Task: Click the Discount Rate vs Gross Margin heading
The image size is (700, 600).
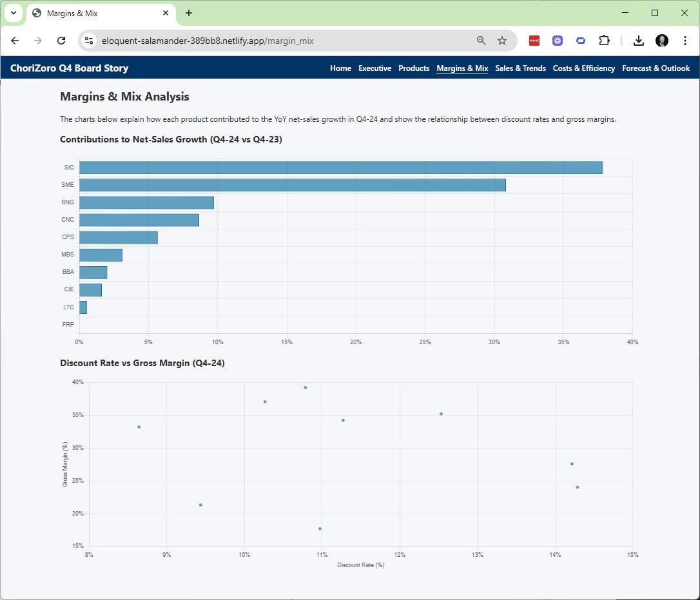Action: pos(142,363)
